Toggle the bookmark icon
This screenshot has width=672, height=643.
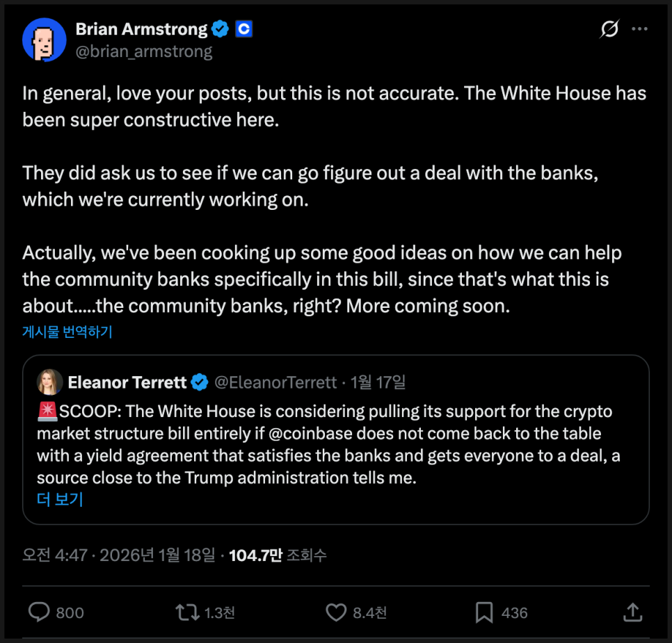click(484, 612)
